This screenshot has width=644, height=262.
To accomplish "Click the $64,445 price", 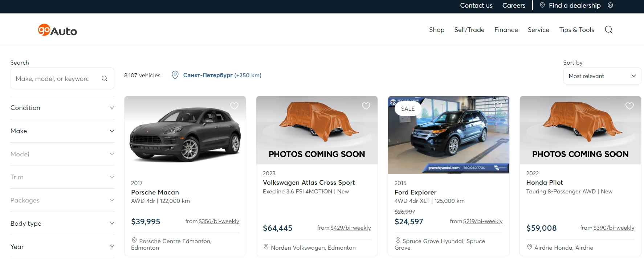I will [x=277, y=228].
